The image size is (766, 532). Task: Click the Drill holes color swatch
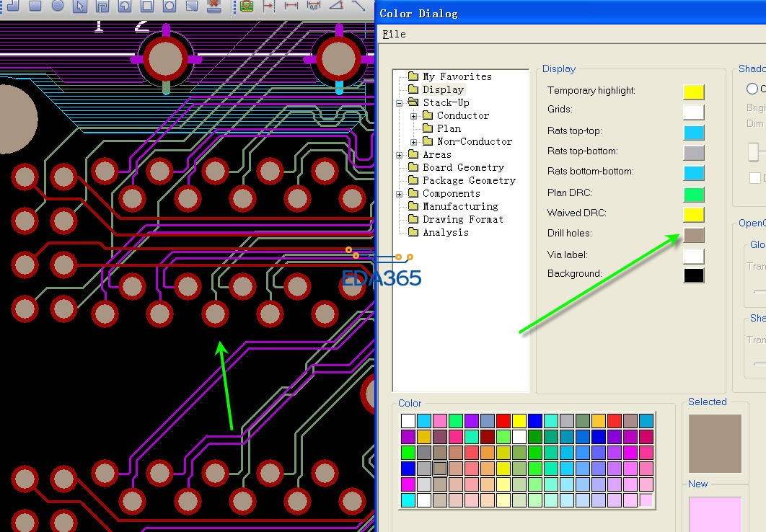(x=693, y=235)
